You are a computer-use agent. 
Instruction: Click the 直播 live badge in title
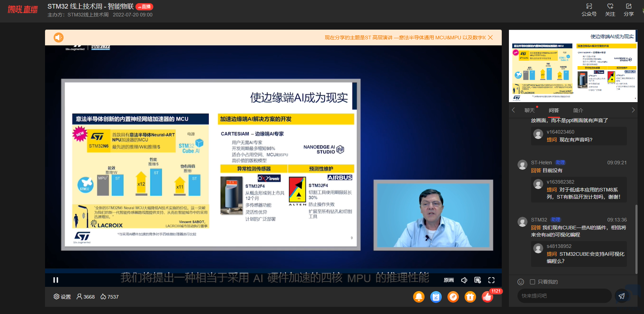[144, 6]
